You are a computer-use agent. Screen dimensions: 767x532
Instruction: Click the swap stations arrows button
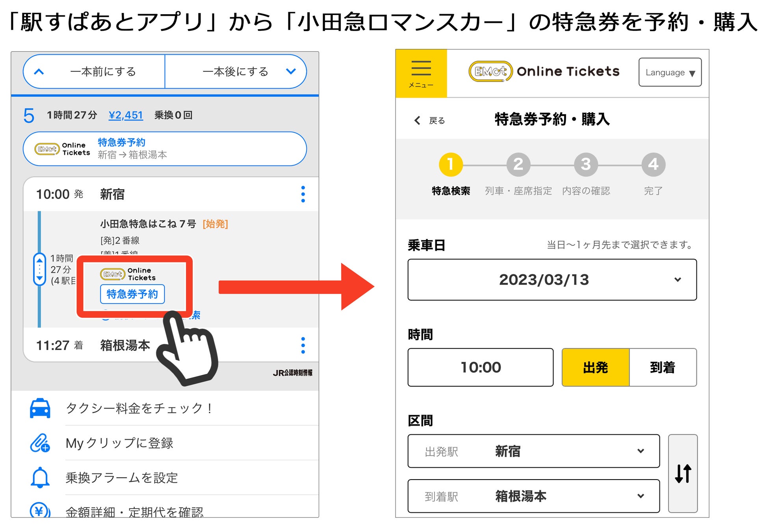[x=683, y=473]
